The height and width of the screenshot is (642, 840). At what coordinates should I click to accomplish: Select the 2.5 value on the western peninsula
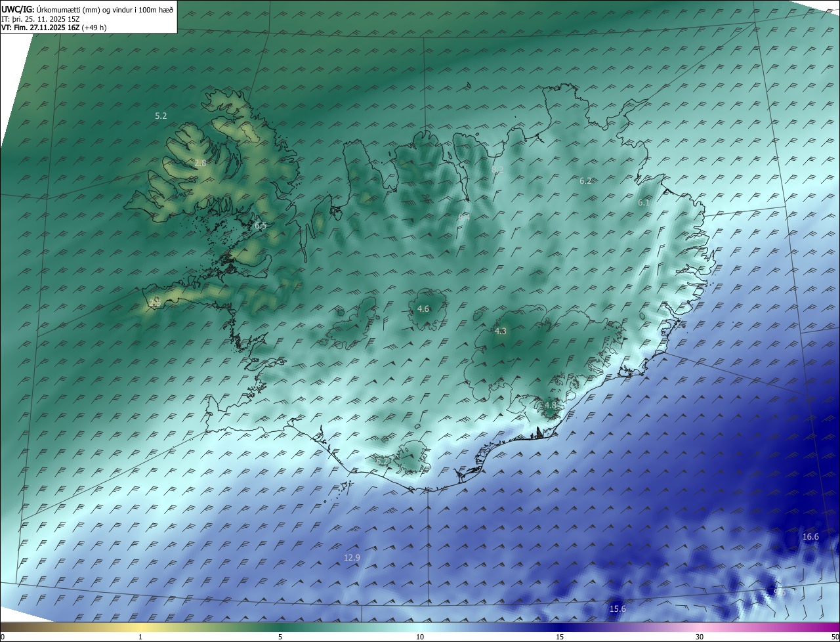[155, 303]
